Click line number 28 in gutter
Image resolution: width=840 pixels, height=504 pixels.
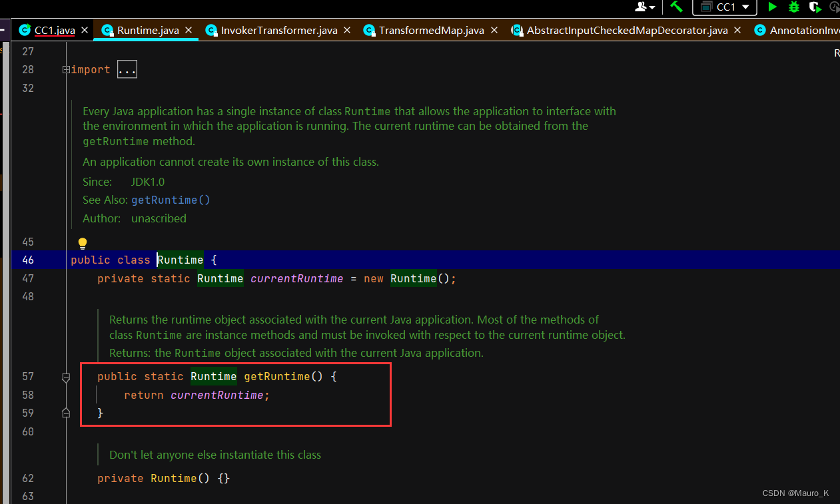(x=28, y=69)
